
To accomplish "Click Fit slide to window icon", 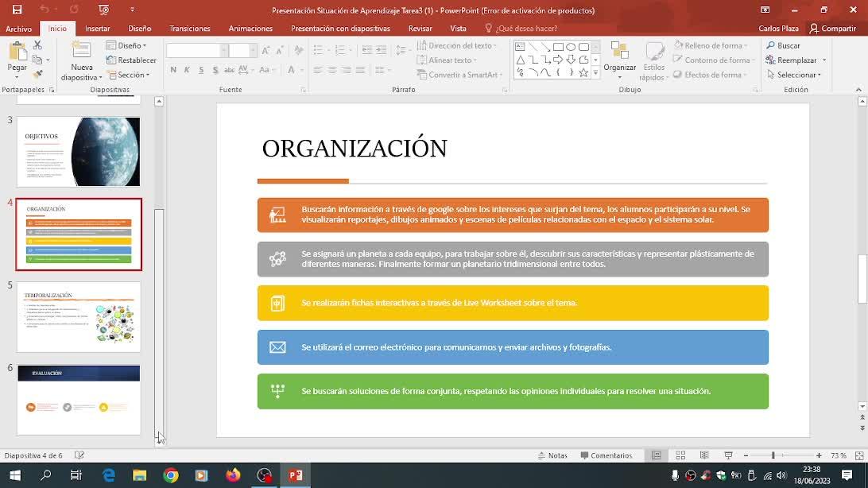I will pyautogui.click(x=857, y=455).
